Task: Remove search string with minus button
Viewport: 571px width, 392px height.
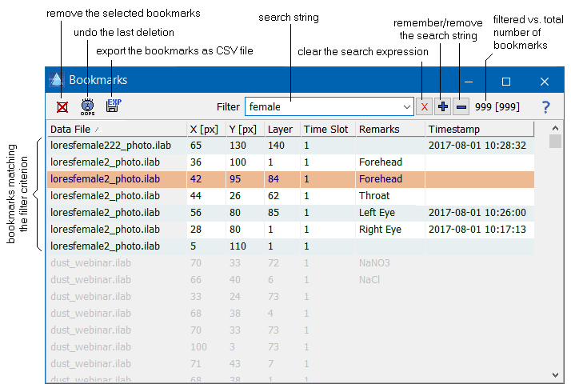Action: click(x=461, y=106)
